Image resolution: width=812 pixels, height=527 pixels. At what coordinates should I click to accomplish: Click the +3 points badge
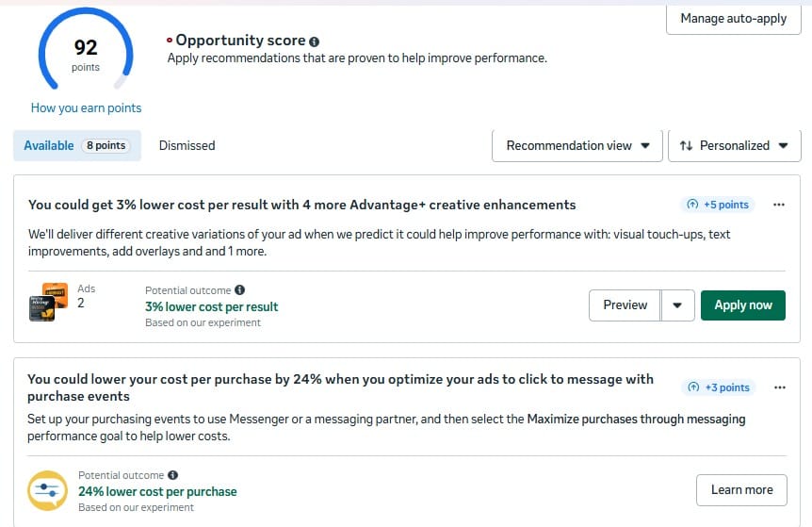tap(718, 387)
